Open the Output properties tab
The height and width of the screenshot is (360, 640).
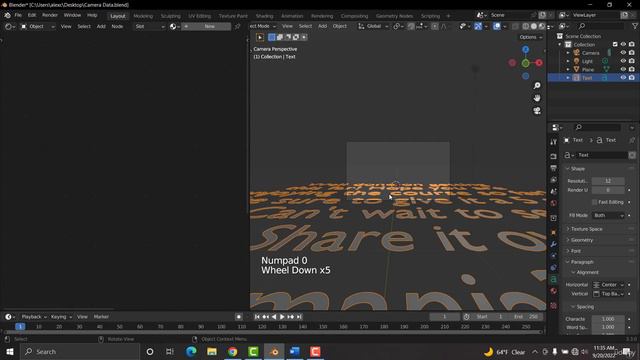coord(553,168)
